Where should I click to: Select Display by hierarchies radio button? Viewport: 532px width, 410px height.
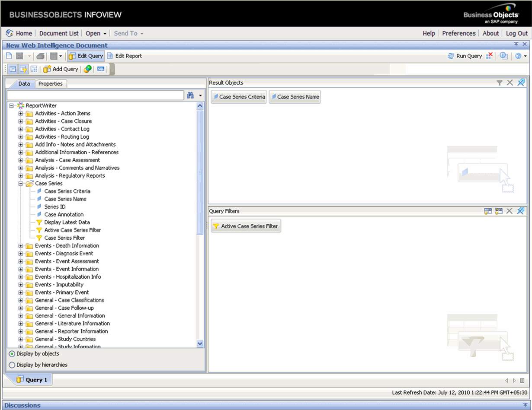[12, 365]
